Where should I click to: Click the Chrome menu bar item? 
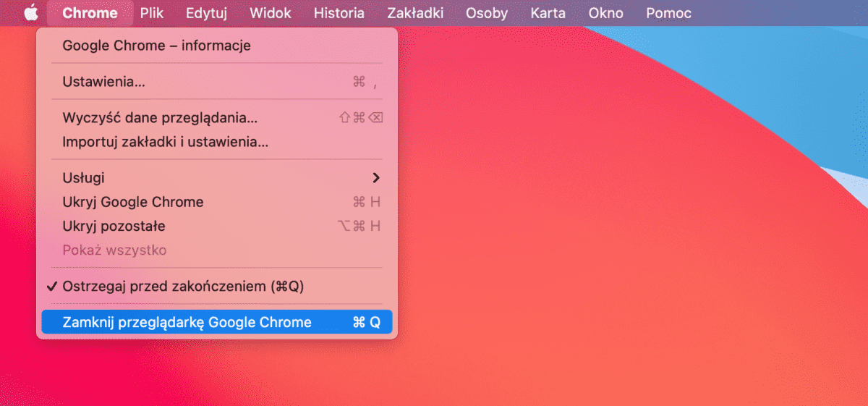pos(90,13)
